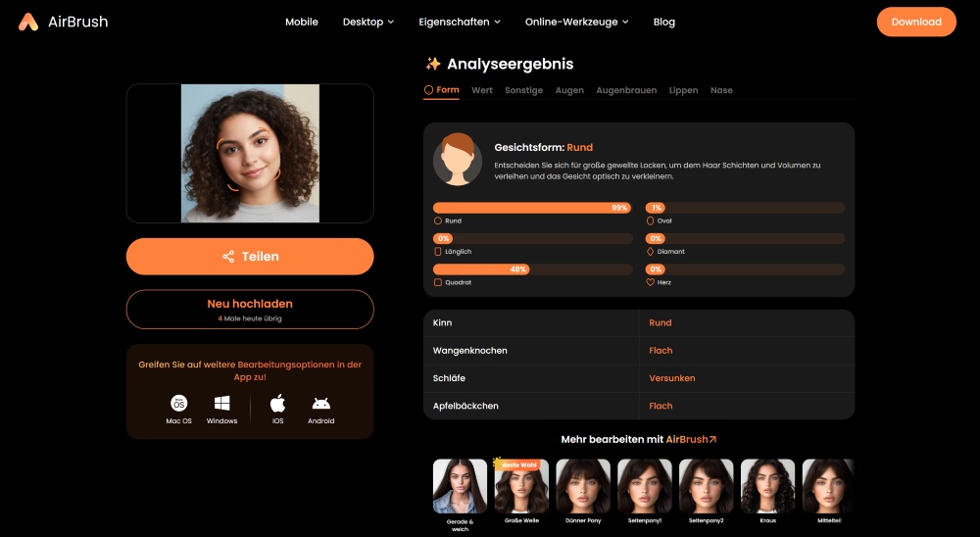Select the Kraus hairstyle thumbnail

(767, 486)
